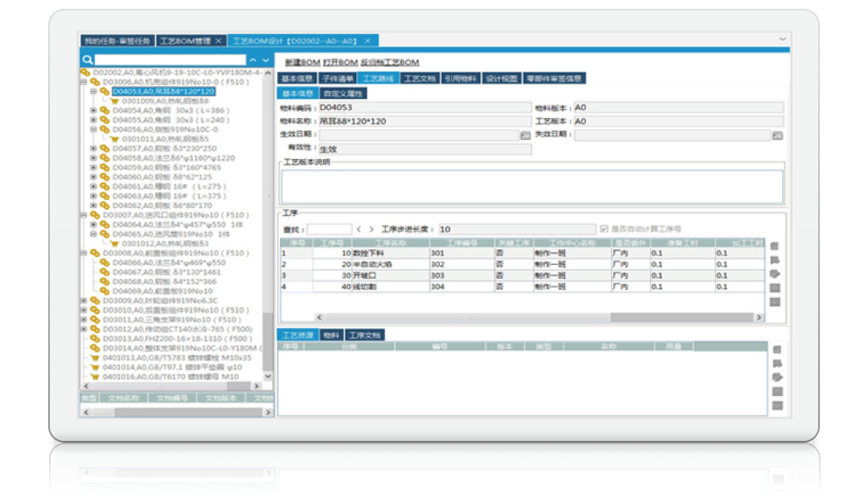The height and width of the screenshot is (498, 868).
Task: Open the tab list dropdown at top right
Action: [782, 39]
